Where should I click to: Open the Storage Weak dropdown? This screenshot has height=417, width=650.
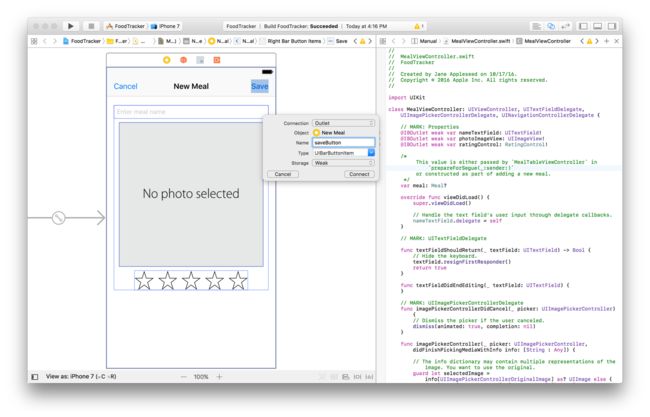(x=344, y=163)
